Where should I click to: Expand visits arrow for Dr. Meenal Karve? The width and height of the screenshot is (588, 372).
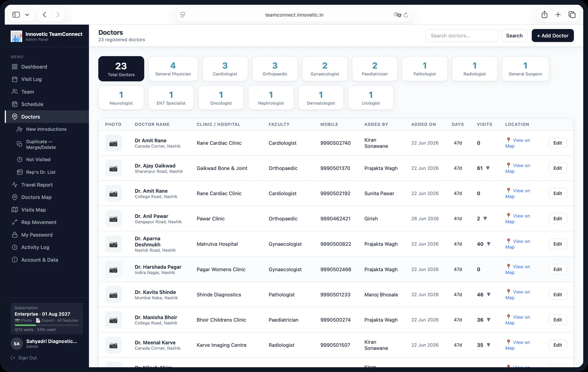489,345
